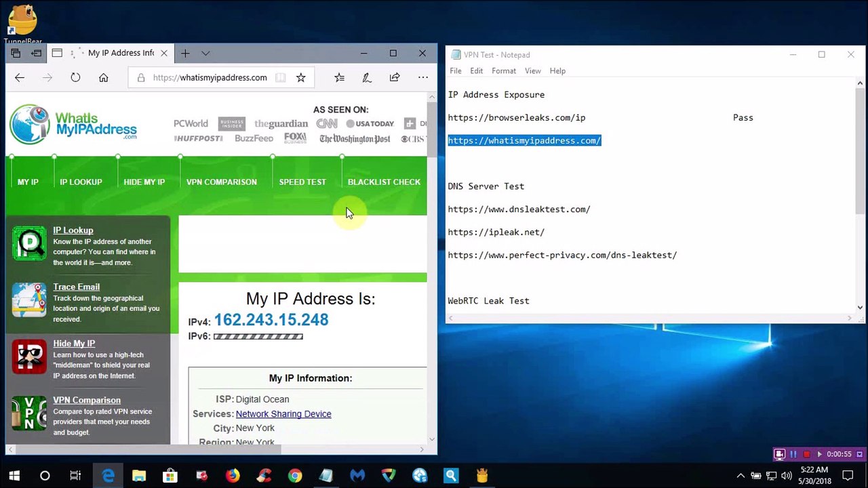
Task: Open the TunnelBear desktop shortcut
Action: tap(22, 24)
